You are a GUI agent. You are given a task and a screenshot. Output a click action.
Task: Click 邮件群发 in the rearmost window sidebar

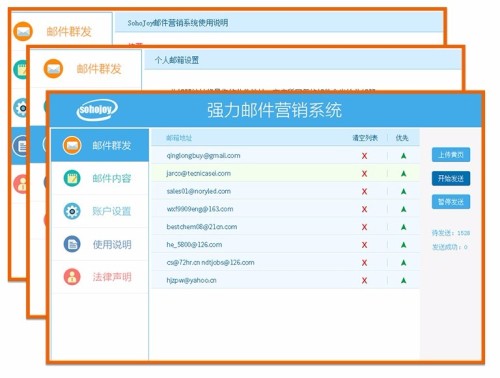click(x=69, y=32)
